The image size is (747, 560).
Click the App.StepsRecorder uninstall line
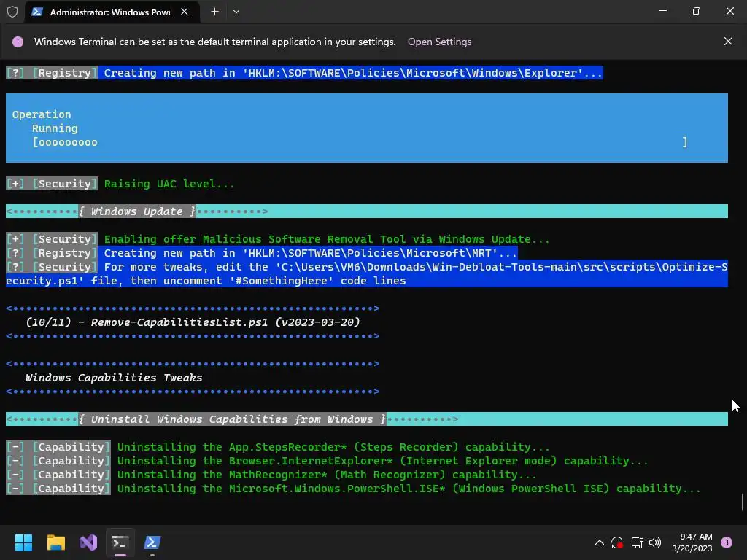[x=333, y=447]
